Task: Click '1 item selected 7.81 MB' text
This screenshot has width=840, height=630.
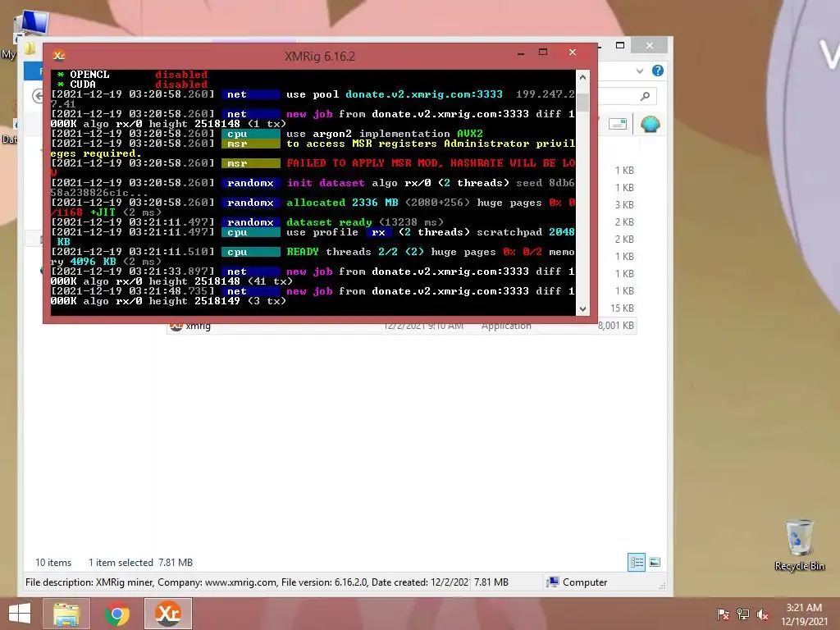Action: (x=140, y=563)
